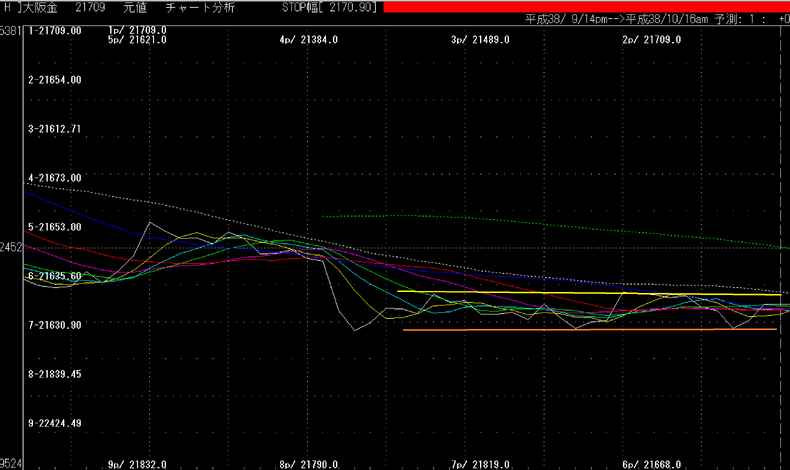Select the 元値 header label
790x470 pixels.
[x=135, y=8]
